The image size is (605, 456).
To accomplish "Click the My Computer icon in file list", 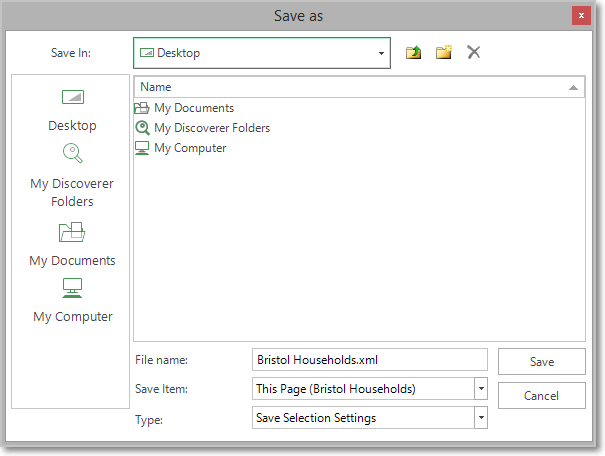I will coord(142,148).
